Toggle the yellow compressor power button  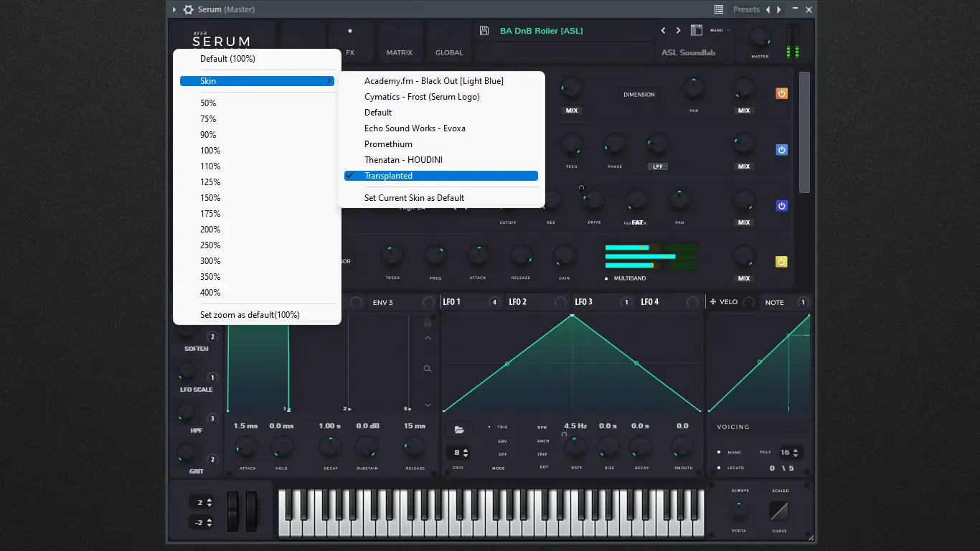tap(782, 262)
